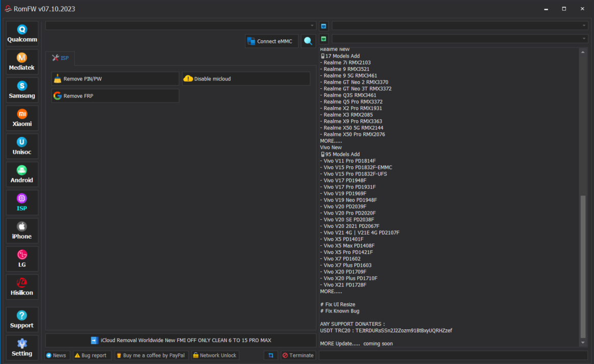
Task: Click the Terminate button
Action: 298,355
